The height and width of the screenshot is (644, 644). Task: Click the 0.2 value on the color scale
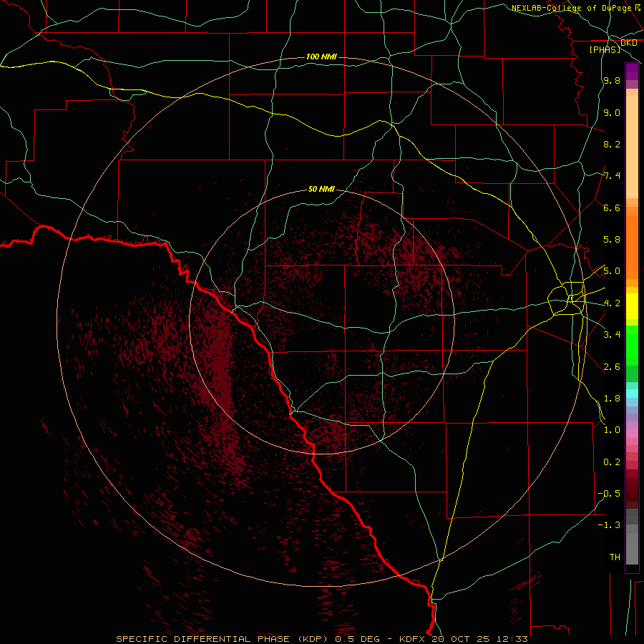[x=612, y=462]
